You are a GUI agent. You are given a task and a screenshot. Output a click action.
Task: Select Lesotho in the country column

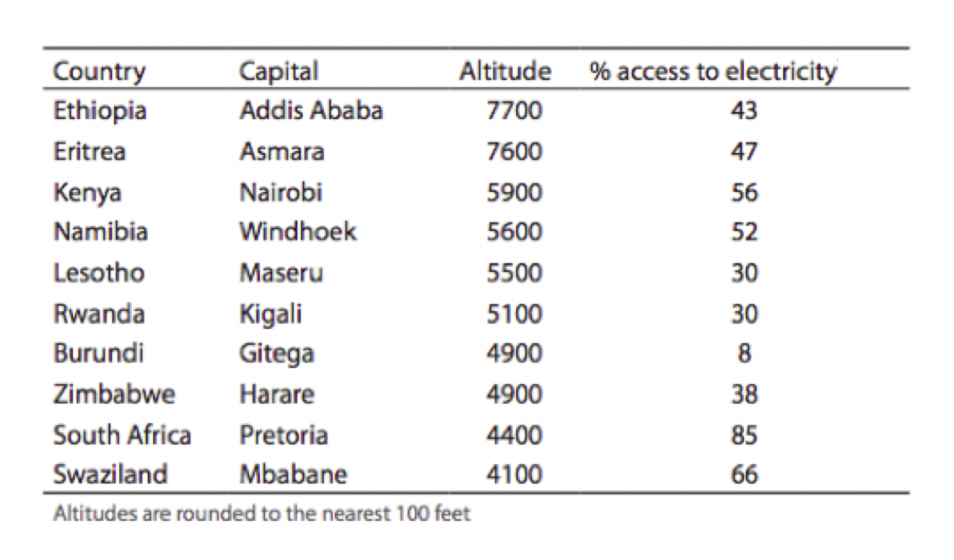(99, 273)
